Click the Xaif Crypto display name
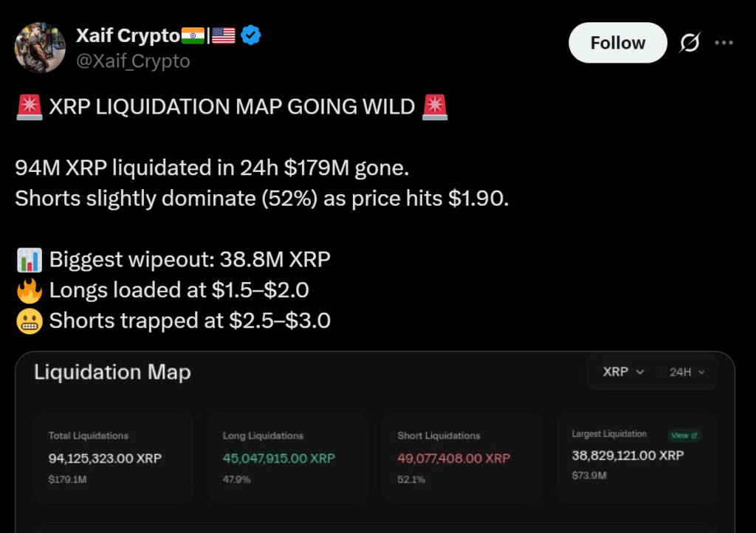Image resolution: width=756 pixels, height=533 pixels. 128,35
